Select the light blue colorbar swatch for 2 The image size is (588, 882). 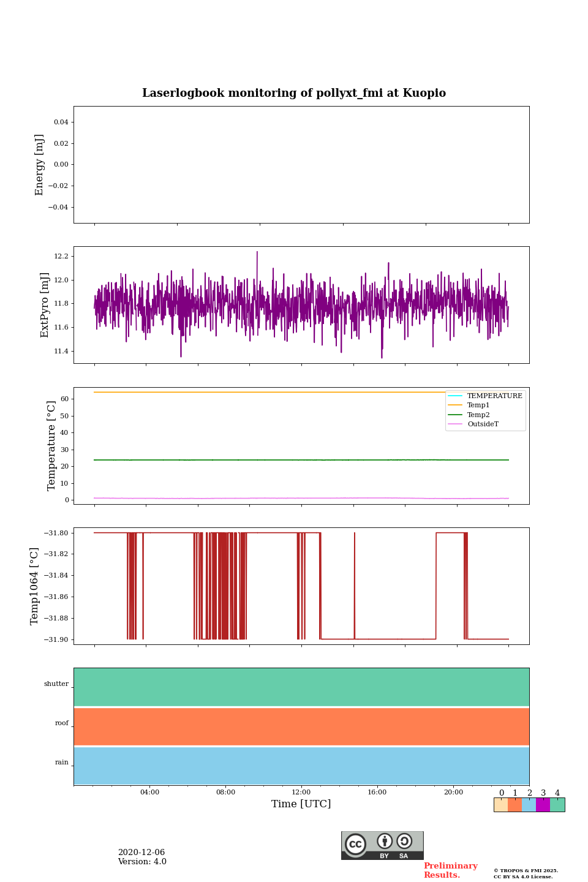point(529,805)
